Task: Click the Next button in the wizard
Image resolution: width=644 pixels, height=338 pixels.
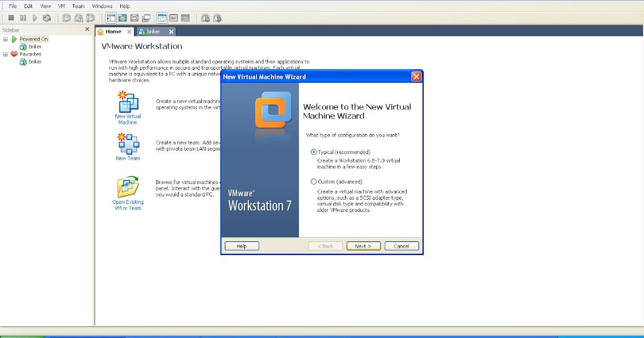Action: click(363, 246)
